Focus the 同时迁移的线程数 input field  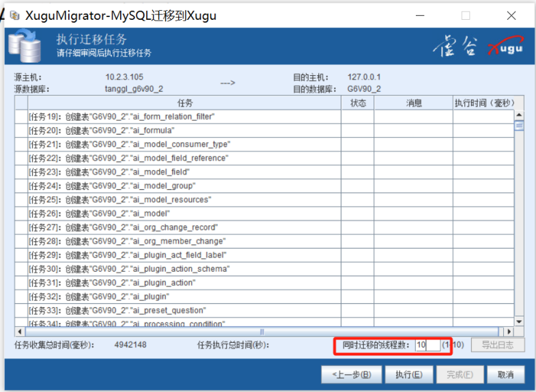pyautogui.click(x=427, y=345)
